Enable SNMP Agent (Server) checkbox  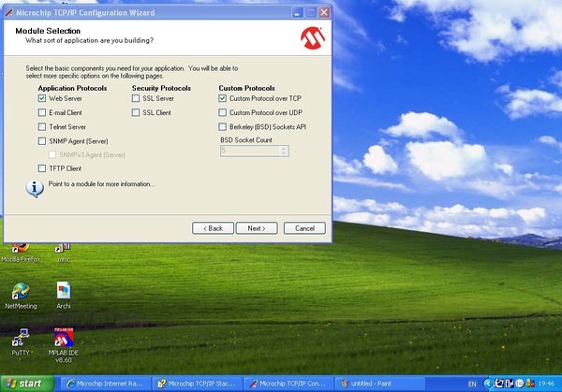click(42, 141)
